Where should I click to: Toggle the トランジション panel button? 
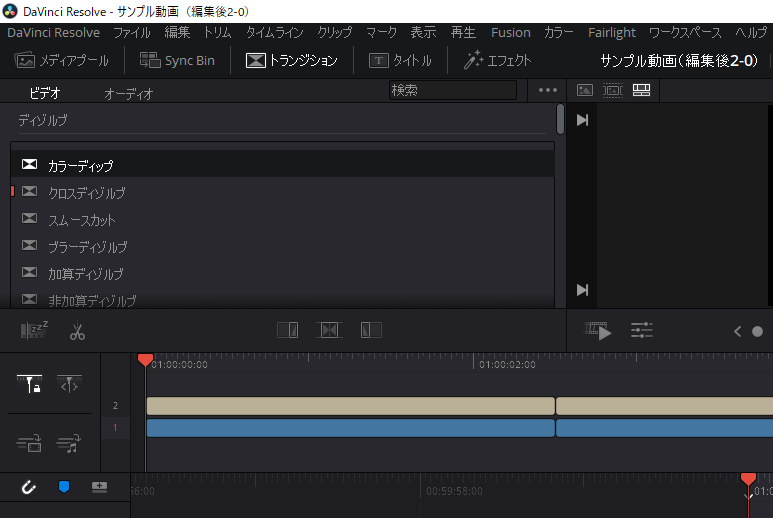pyautogui.click(x=291, y=61)
